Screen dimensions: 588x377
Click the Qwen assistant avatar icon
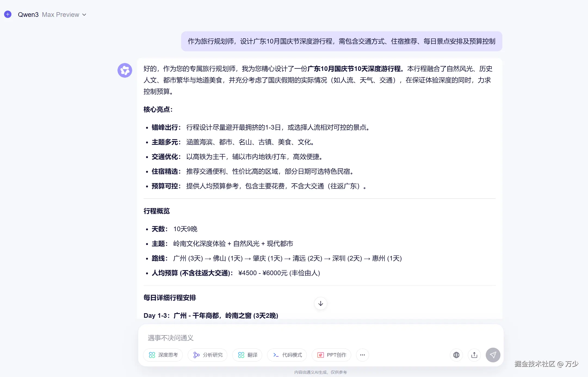click(125, 70)
